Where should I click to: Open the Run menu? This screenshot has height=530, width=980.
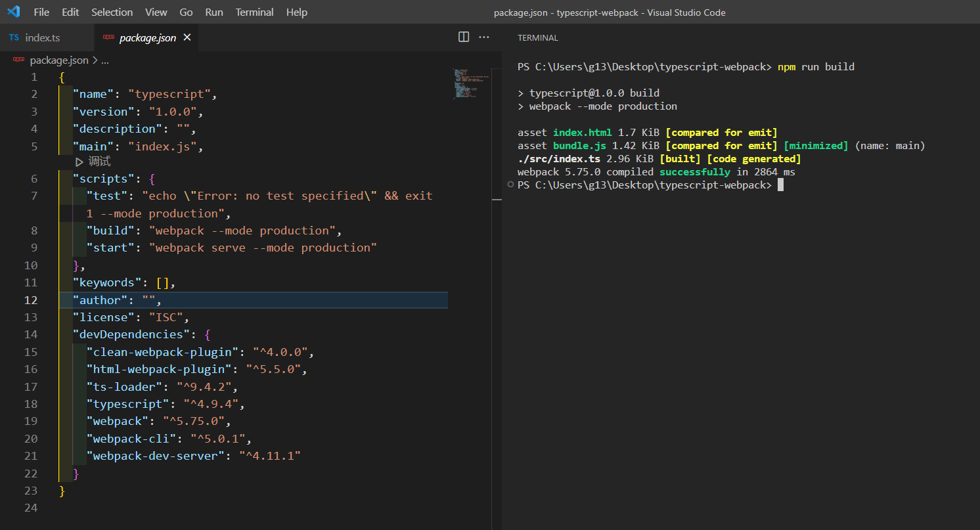point(214,12)
